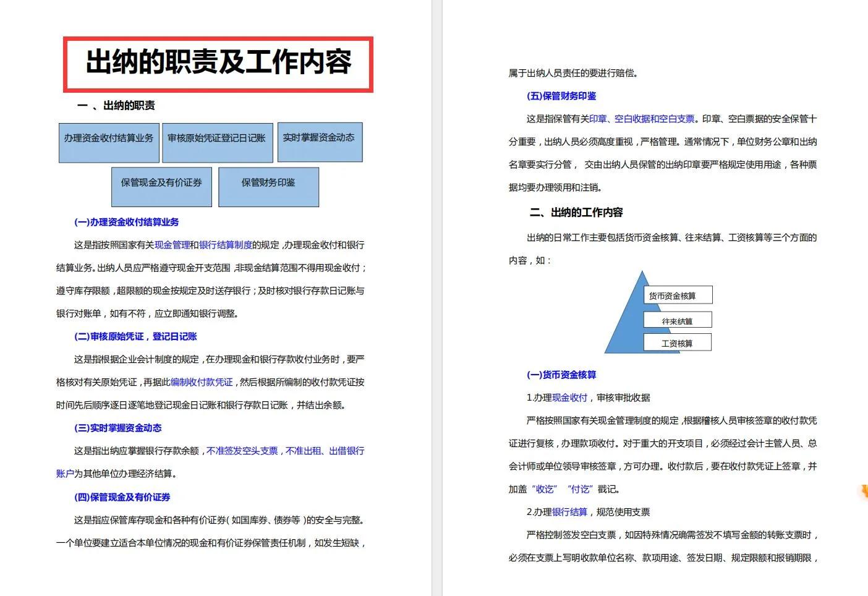Viewport: 868px width, 596px height.
Task: Select the blue box 保管现金及有价证券
Action: (x=161, y=187)
